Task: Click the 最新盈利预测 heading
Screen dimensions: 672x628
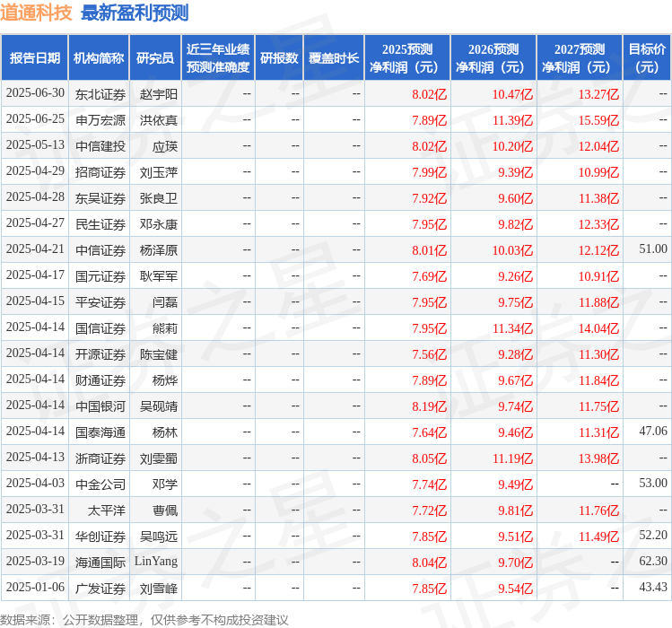Action: [x=135, y=13]
